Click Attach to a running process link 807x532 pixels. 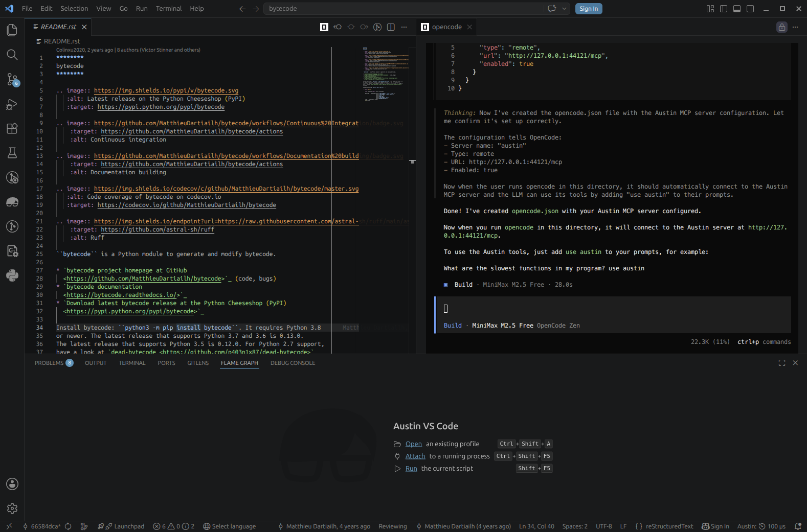pyautogui.click(x=415, y=456)
